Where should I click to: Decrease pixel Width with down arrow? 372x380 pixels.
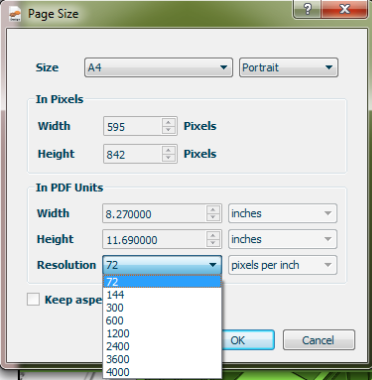click(169, 130)
